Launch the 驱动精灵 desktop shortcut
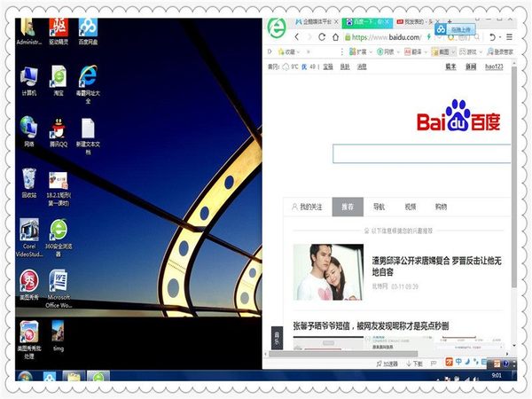 (59, 32)
